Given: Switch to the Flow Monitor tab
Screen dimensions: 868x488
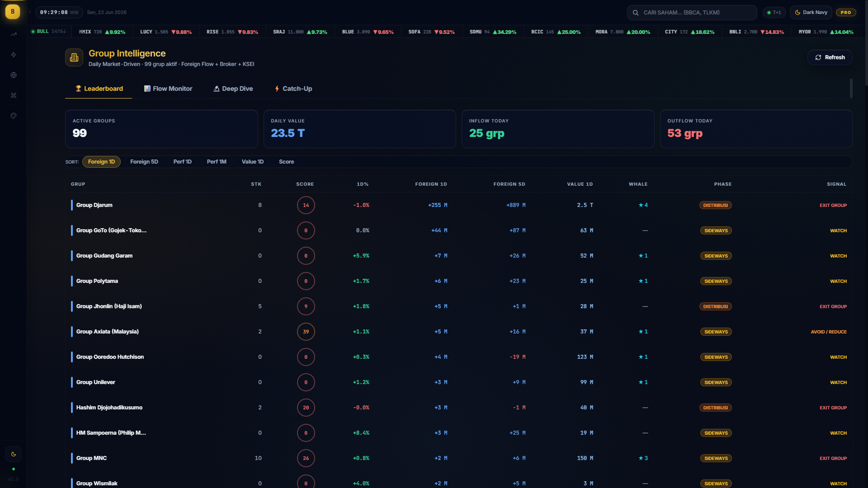Looking at the screenshot, I should tap(168, 89).
